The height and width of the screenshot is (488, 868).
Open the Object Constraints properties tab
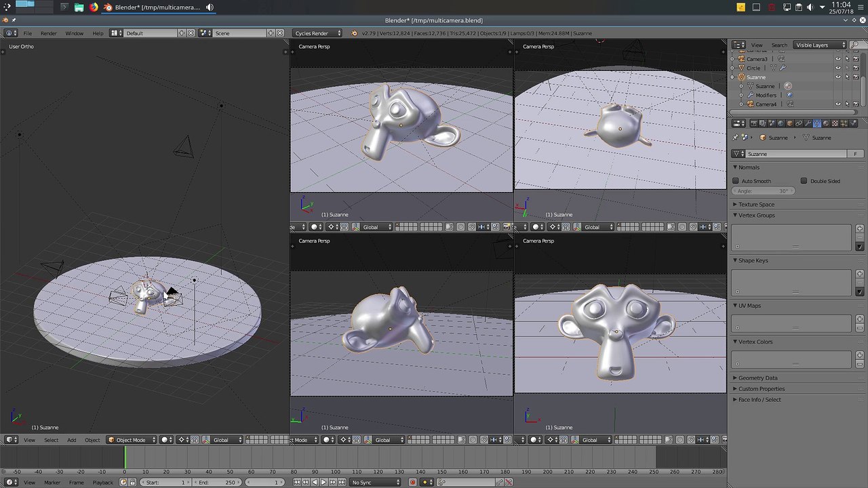click(798, 123)
